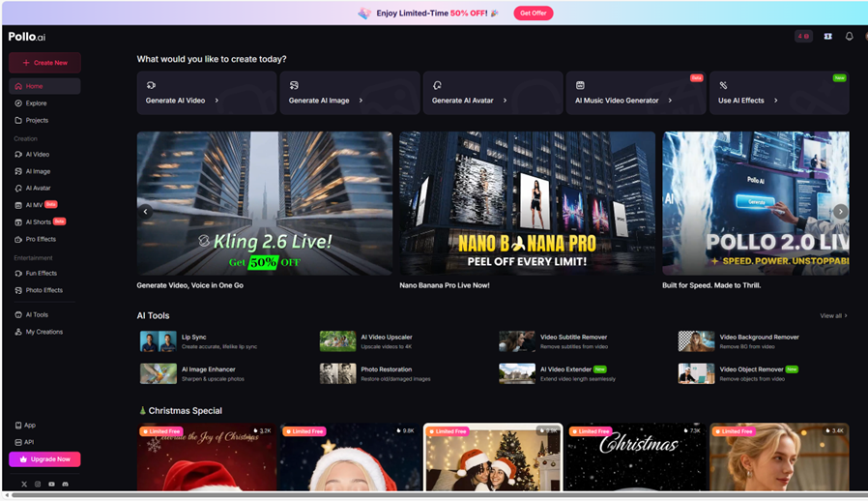
Task: Click the Create New button
Action: [44, 63]
